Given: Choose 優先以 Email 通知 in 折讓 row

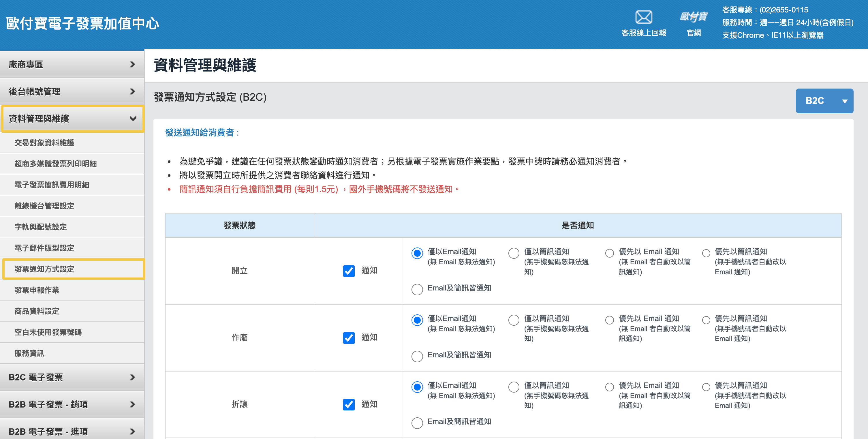Looking at the screenshot, I should (610, 387).
